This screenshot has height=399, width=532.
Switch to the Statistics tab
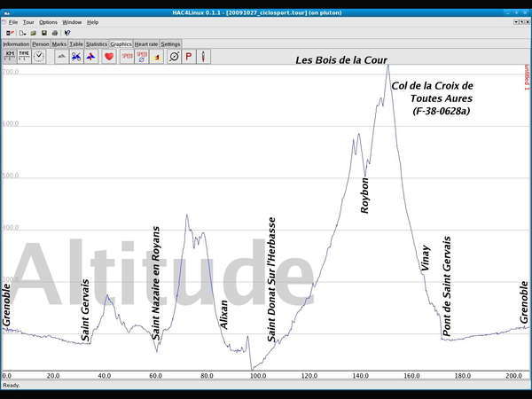pyautogui.click(x=97, y=43)
